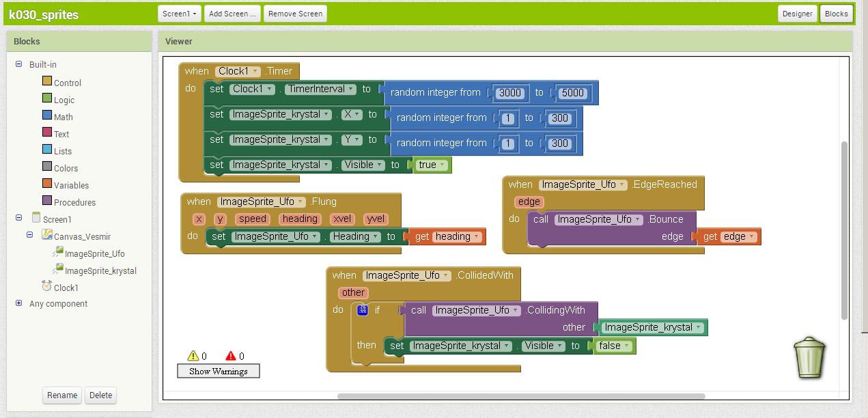
Task: Open the Logic blocks drawer
Action: [64, 100]
